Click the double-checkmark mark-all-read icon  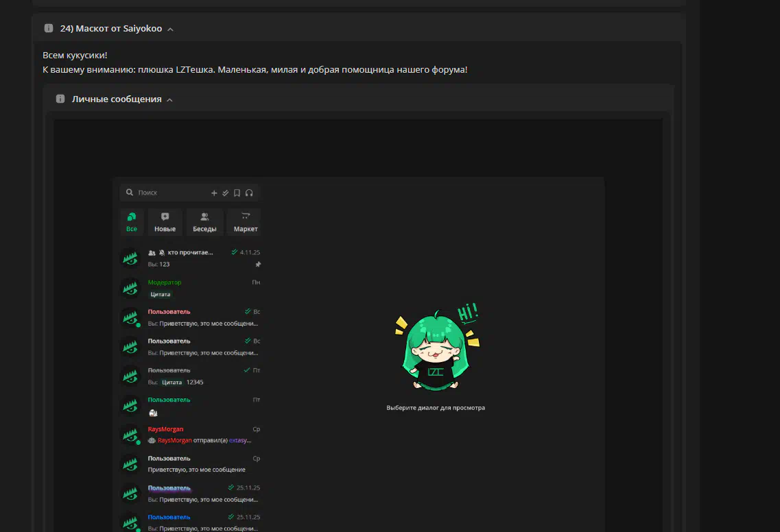(225, 193)
